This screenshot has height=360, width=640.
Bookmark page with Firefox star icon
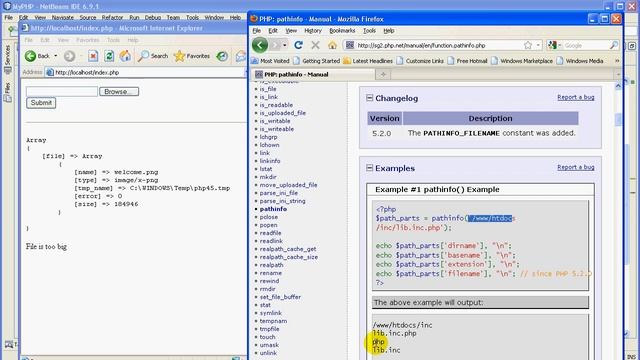click(528, 45)
